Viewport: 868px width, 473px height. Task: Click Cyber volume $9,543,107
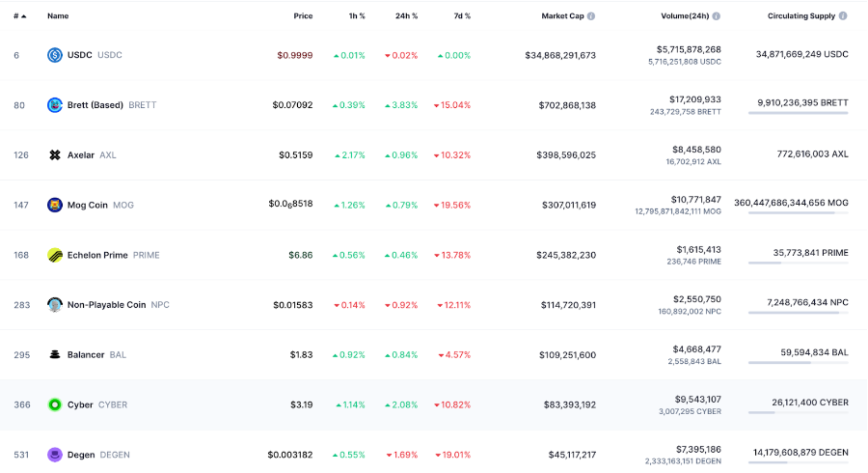coord(698,399)
